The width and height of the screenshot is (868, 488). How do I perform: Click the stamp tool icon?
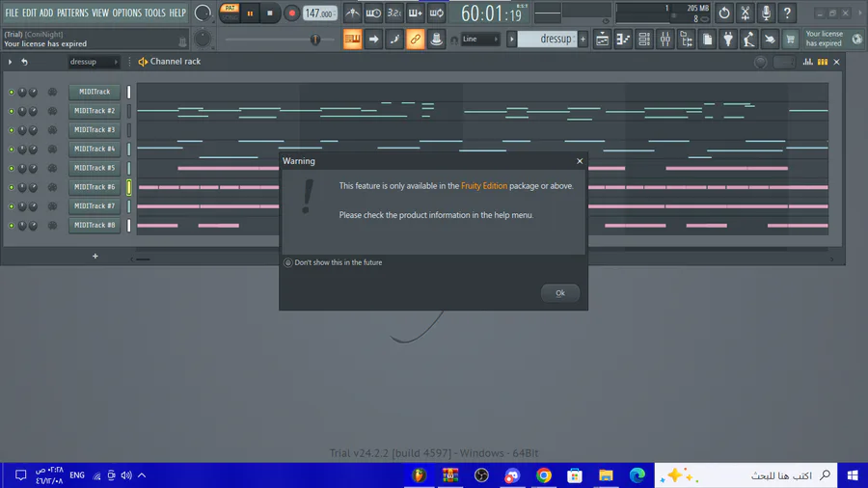coord(436,40)
